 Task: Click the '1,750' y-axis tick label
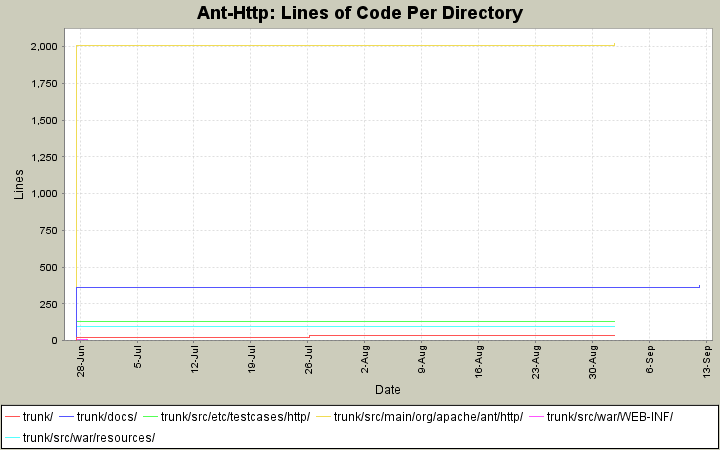(x=44, y=84)
